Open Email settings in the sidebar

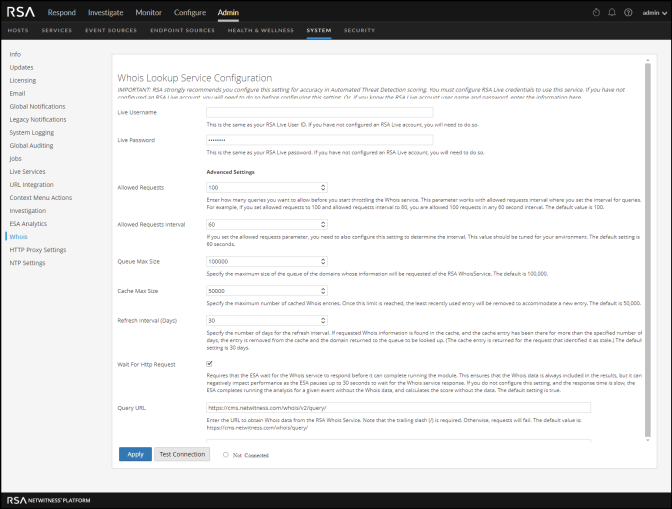pos(18,93)
